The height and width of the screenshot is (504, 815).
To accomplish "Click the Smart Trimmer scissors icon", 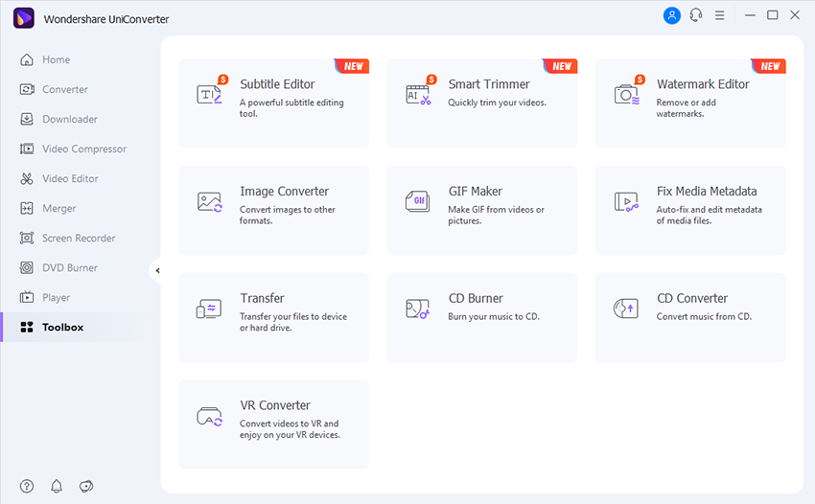I will tap(418, 94).
